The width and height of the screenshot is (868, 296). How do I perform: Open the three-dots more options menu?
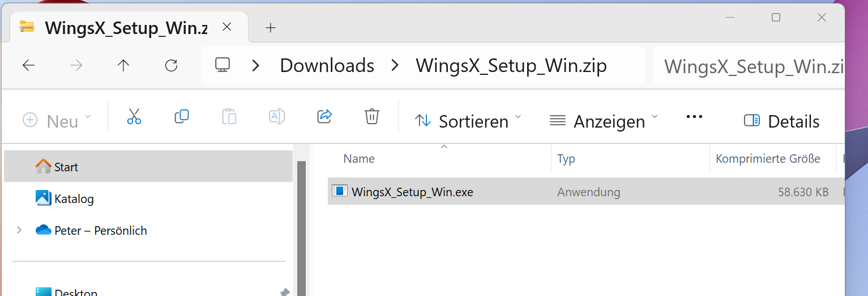tap(694, 117)
